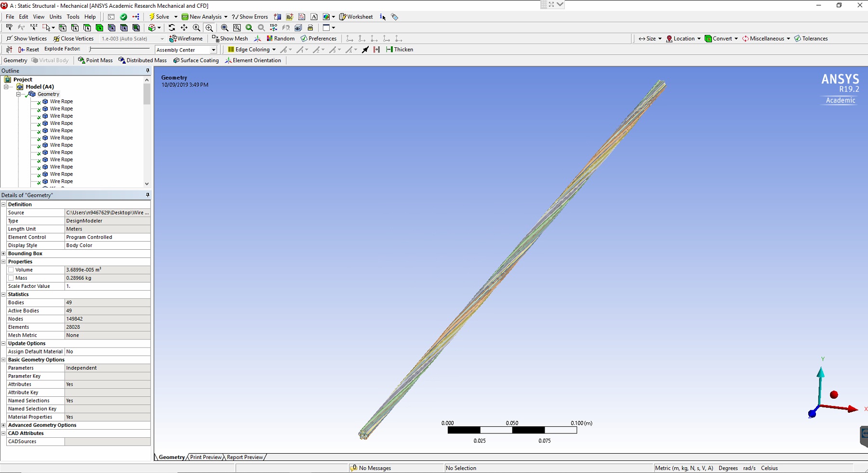The width and height of the screenshot is (868, 473).
Task: Open the Worksheet view
Action: (356, 16)
